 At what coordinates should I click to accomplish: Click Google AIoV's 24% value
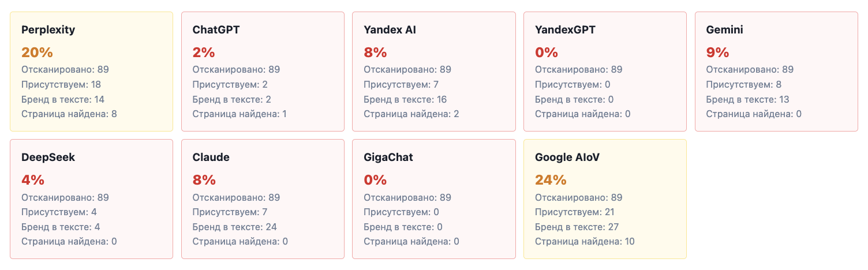click(x=551, y=180)
